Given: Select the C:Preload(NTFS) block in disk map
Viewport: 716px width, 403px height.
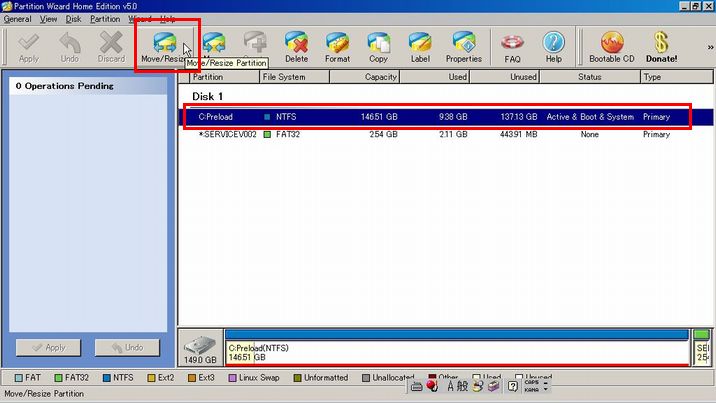Looking at the screenshot, I should pyautogui.click(x=457, y=348).
